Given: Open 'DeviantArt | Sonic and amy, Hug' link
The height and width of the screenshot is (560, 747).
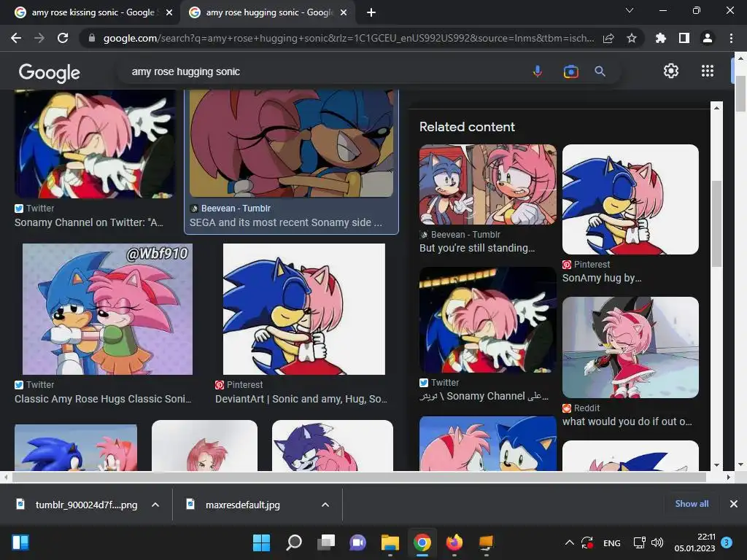Looking at the screenshot, I should pos(301,399).
